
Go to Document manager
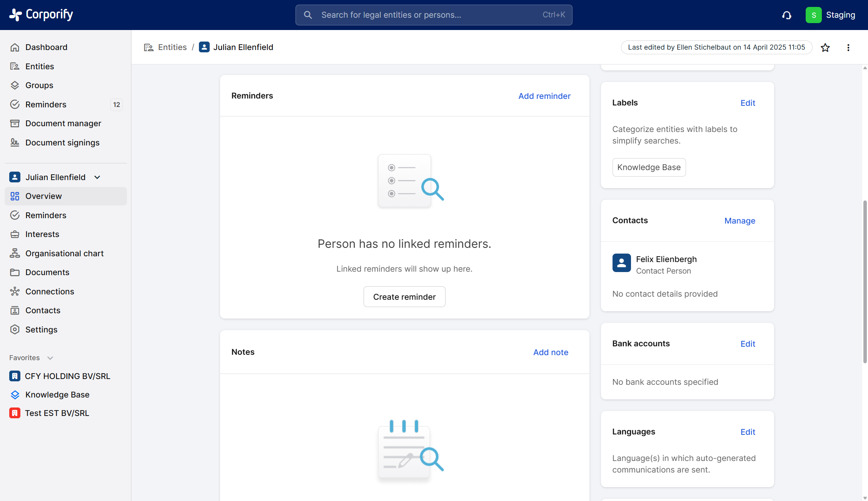click(63, 123)
